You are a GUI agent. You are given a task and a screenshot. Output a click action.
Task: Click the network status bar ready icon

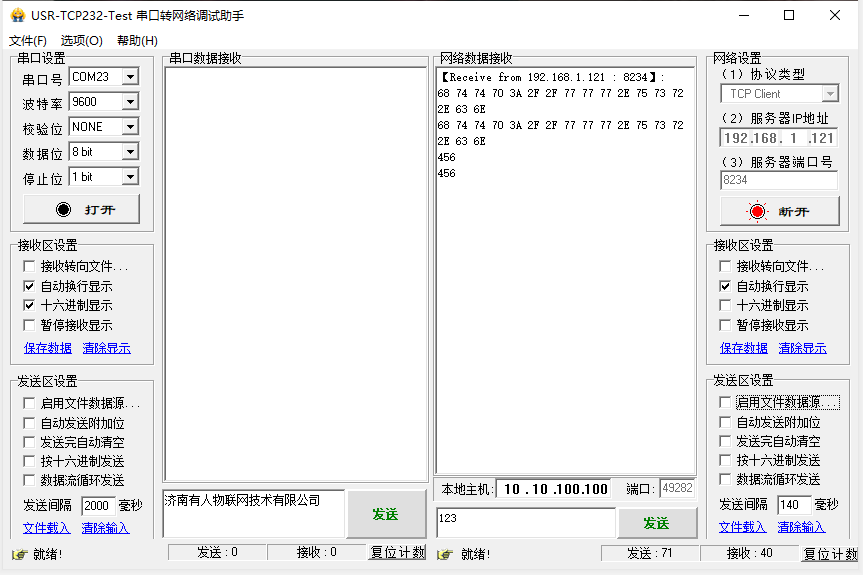tap(444, 554)
